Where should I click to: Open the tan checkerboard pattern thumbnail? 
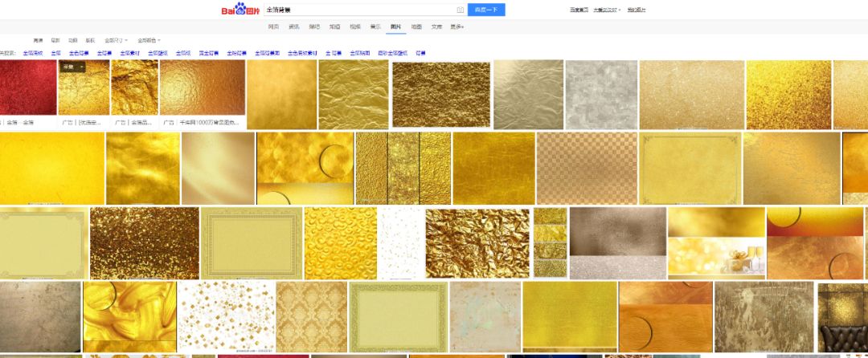tap(587, 169)
